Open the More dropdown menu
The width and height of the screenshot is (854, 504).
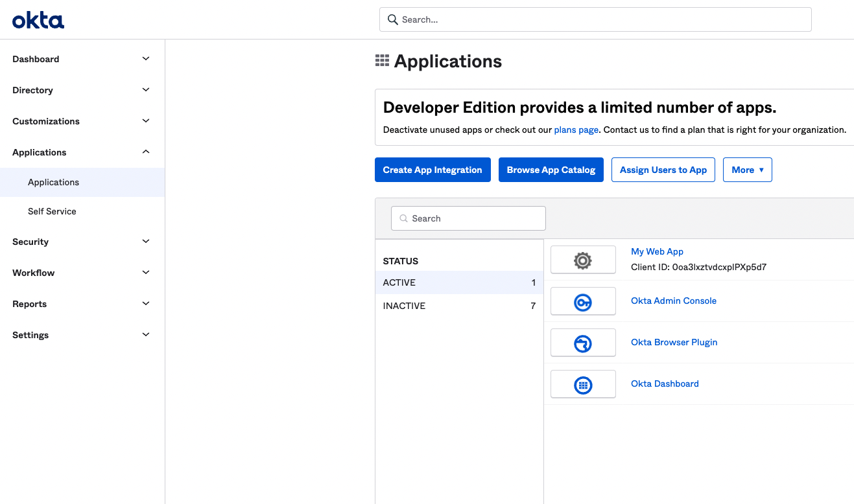point(747,170)
